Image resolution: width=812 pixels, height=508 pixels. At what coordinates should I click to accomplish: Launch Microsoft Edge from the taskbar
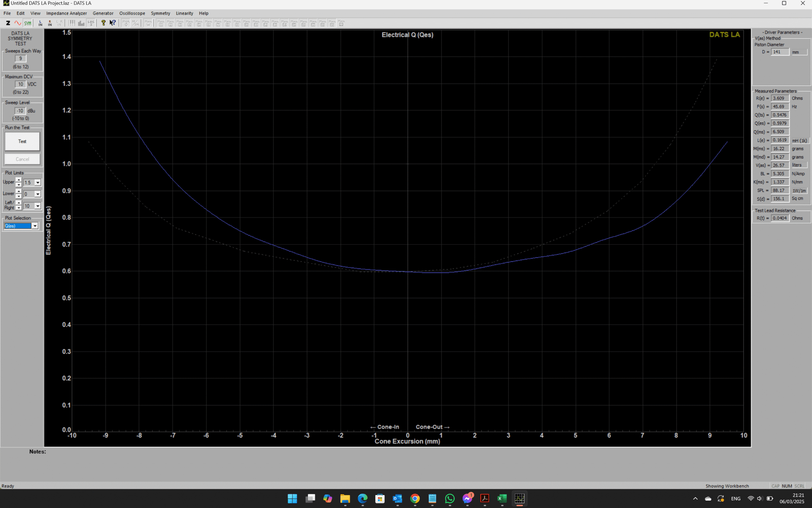pos(362,498)
